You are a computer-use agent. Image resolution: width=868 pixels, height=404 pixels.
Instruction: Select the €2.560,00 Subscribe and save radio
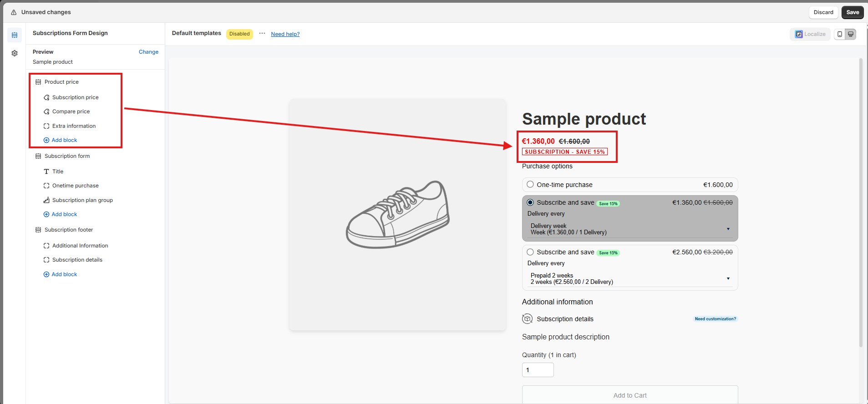coord(530,252)
